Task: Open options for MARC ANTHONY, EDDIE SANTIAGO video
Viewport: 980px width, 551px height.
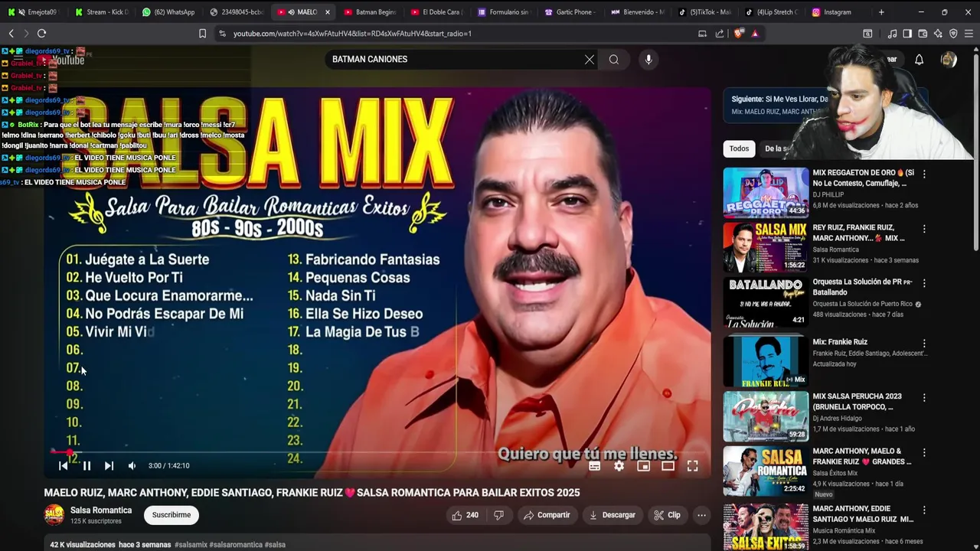Action: coord(924,510)
